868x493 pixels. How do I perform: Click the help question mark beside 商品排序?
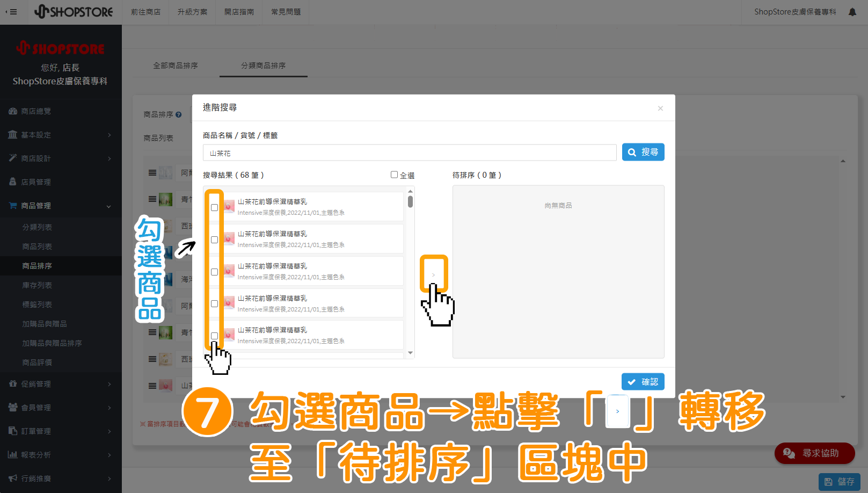[179, 114]
